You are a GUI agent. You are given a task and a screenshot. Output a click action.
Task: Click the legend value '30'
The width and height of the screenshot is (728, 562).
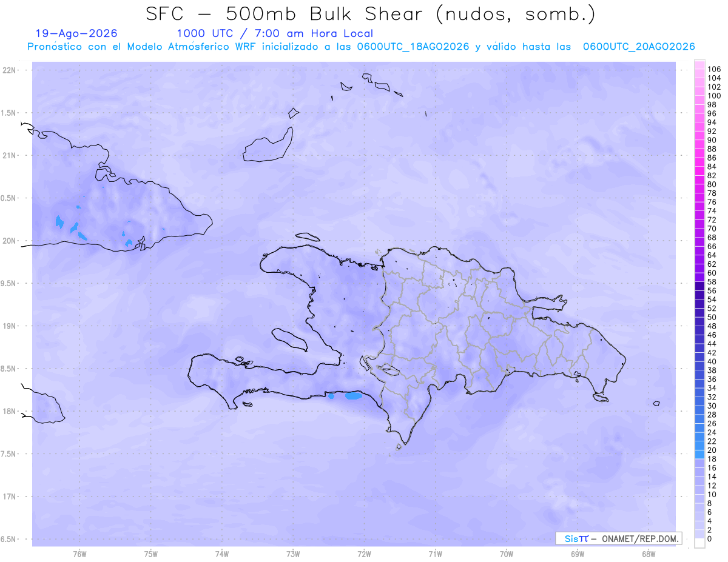[x=712, y=406]
